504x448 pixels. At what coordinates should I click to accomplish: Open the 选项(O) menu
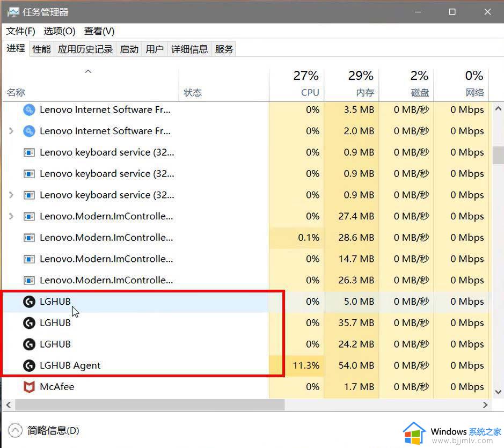pyautogui.click(x=60, y=31)
